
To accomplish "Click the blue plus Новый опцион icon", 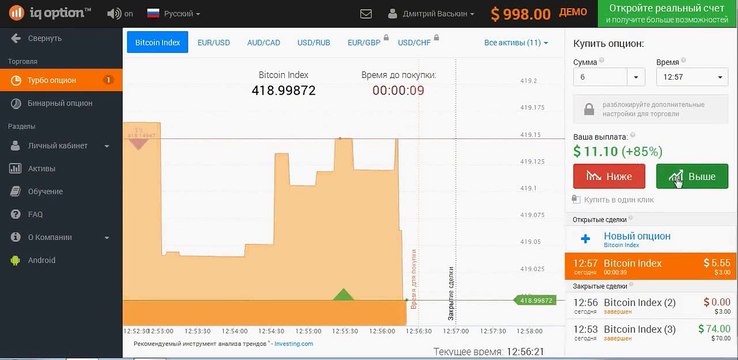I will pos(586,239).
